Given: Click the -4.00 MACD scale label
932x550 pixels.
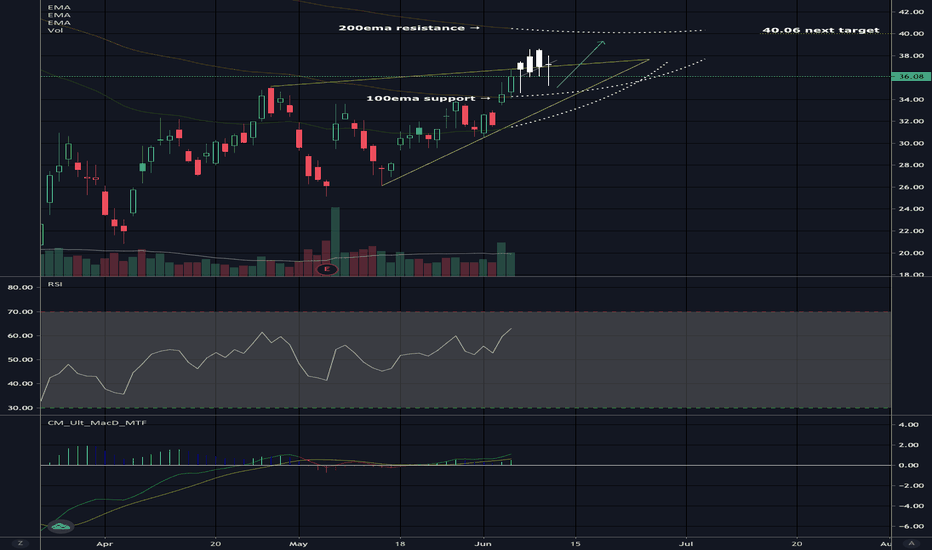Looking at the screenshot, I should click(911, 506).
